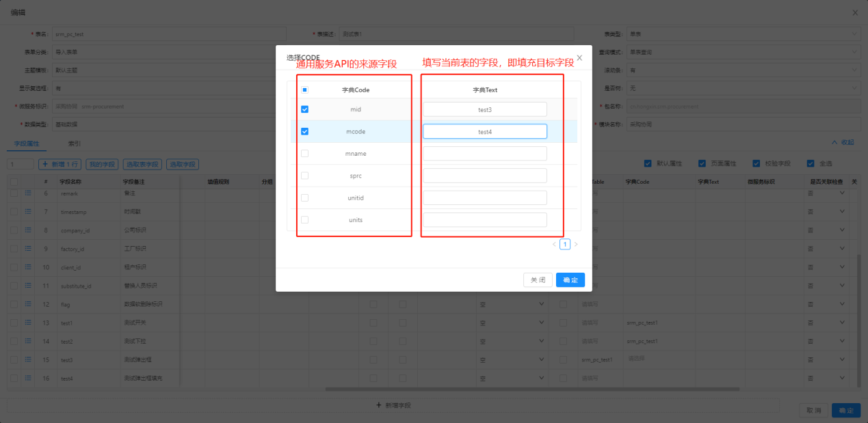The height and width of the screenshot is (423, 868).
Task: Toggle the 默认属性 checkbox
Action: coord(648,163)
